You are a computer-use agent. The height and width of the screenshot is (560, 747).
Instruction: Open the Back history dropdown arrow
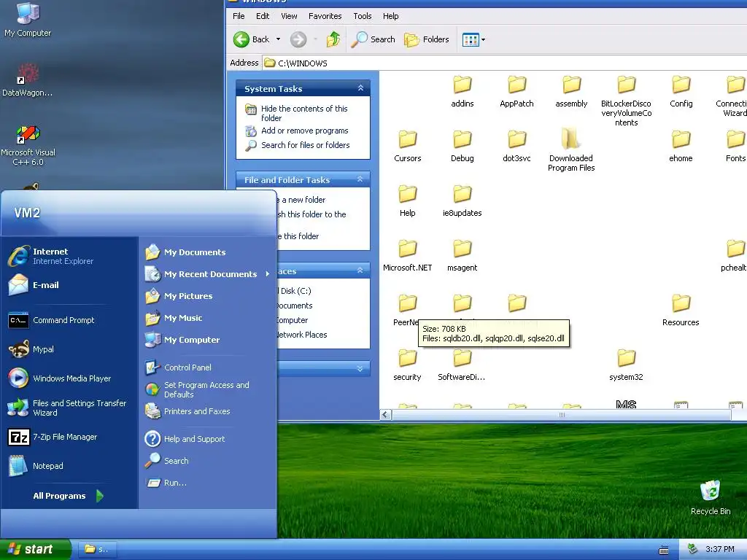(x=278, y=39)
